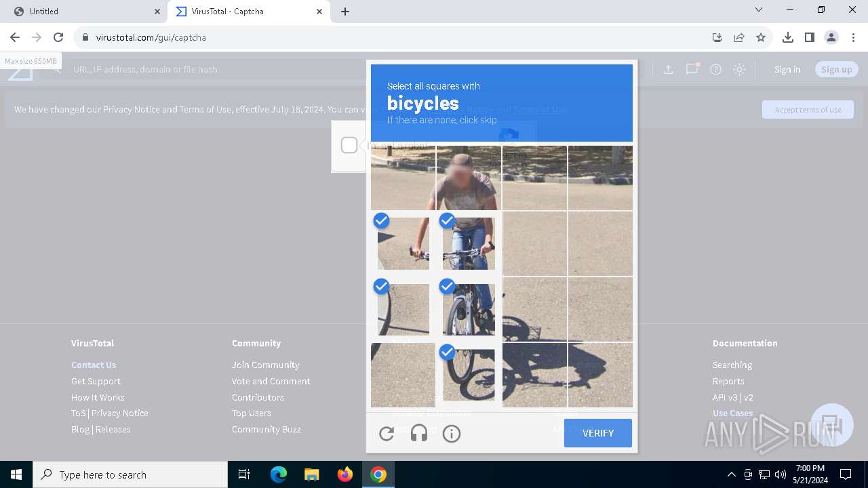Open the VirusTotal help icon

[x=715, y=69]
